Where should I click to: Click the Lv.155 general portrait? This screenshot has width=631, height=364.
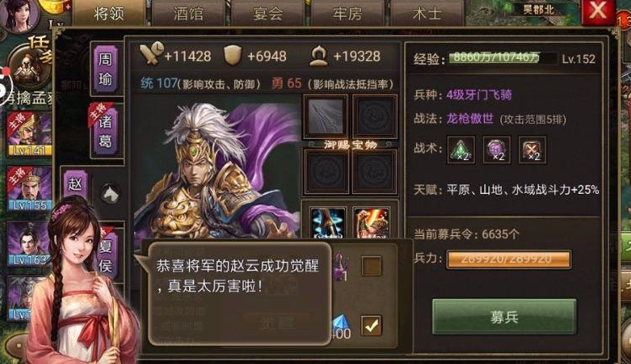coord(30,188)
